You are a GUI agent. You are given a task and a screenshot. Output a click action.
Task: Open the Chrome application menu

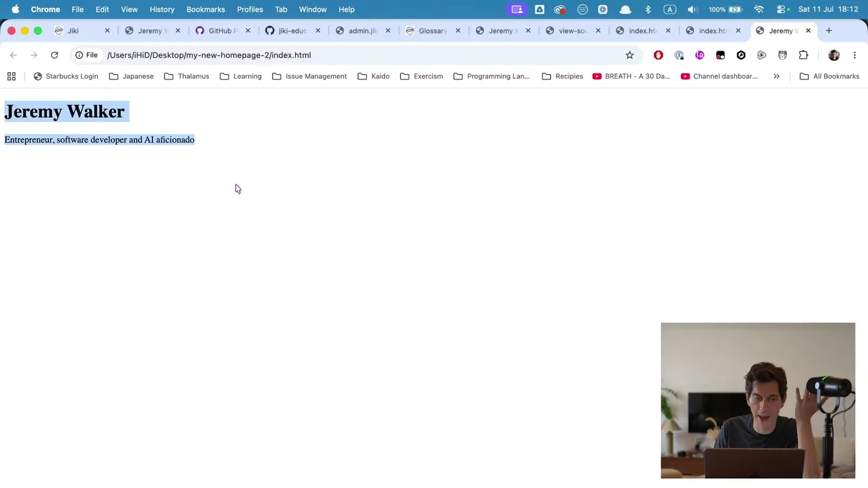(x=46, y=9)
